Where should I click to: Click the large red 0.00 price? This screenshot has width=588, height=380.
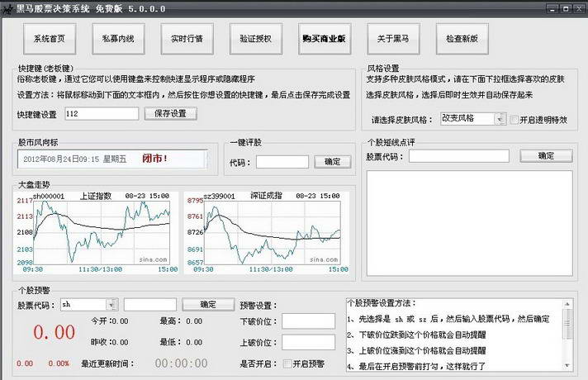[54, 332]
